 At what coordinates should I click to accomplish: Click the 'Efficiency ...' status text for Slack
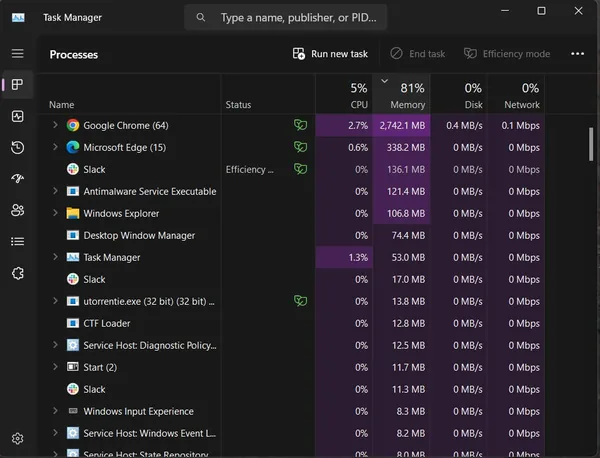(249, 170)
